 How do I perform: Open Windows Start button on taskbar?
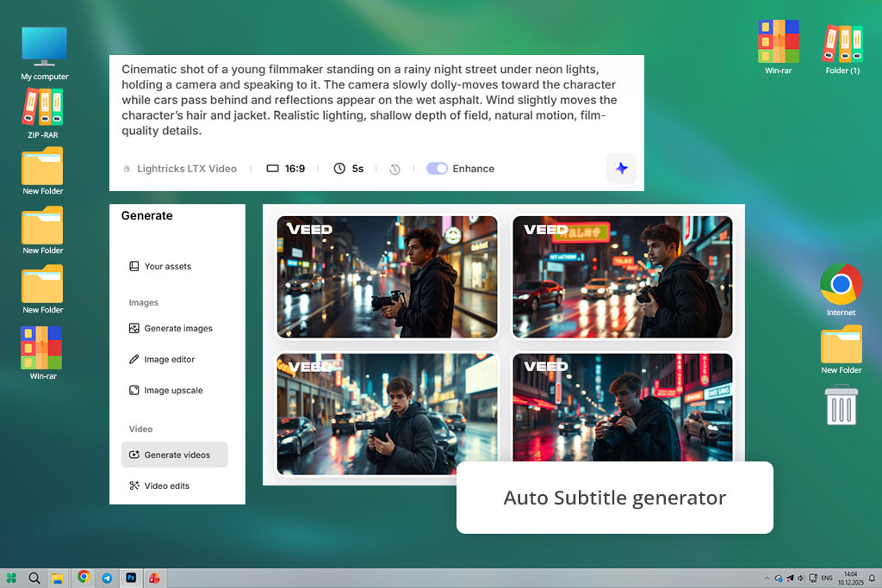tap(11, 578)
